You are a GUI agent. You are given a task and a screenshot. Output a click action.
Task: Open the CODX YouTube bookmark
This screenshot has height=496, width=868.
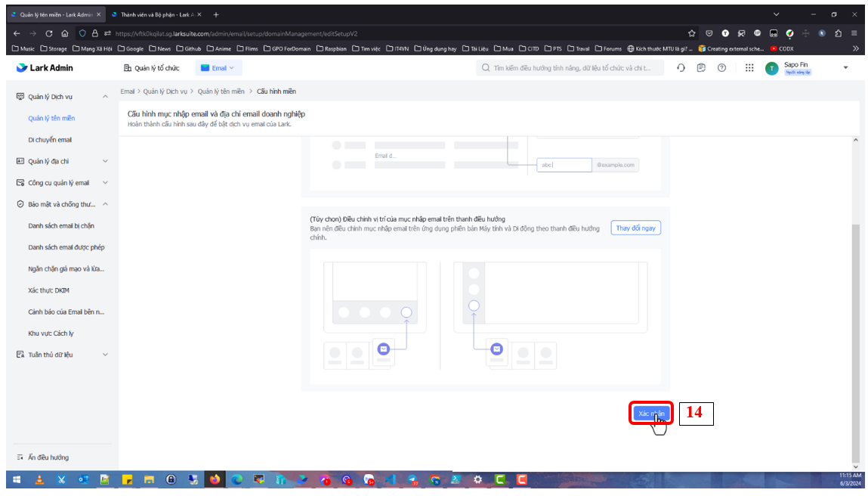782,49
